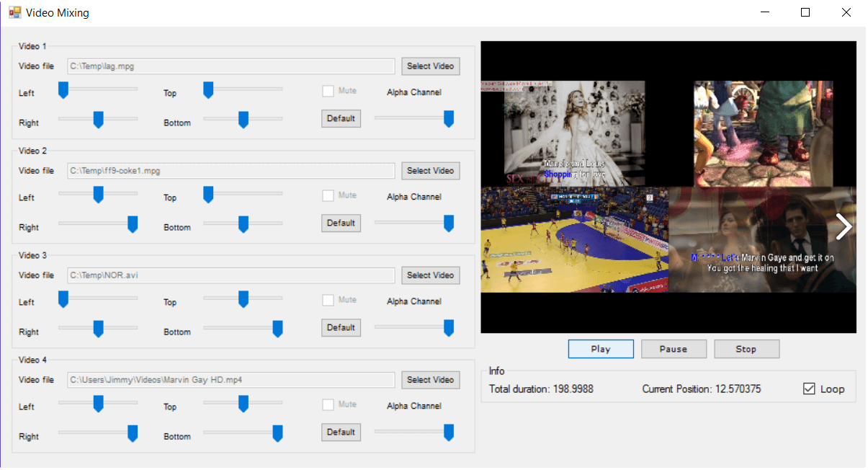
Task: Click Select Video button for Video 3
Action: coord(430,275)
